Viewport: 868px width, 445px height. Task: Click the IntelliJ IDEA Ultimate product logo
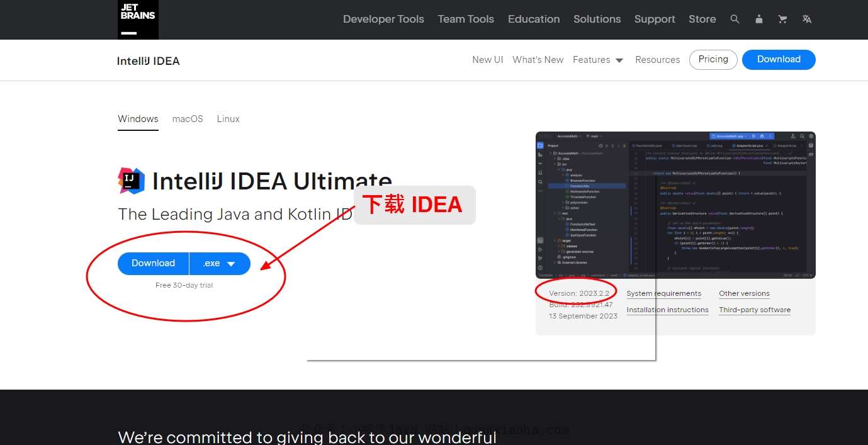point(131,181)
